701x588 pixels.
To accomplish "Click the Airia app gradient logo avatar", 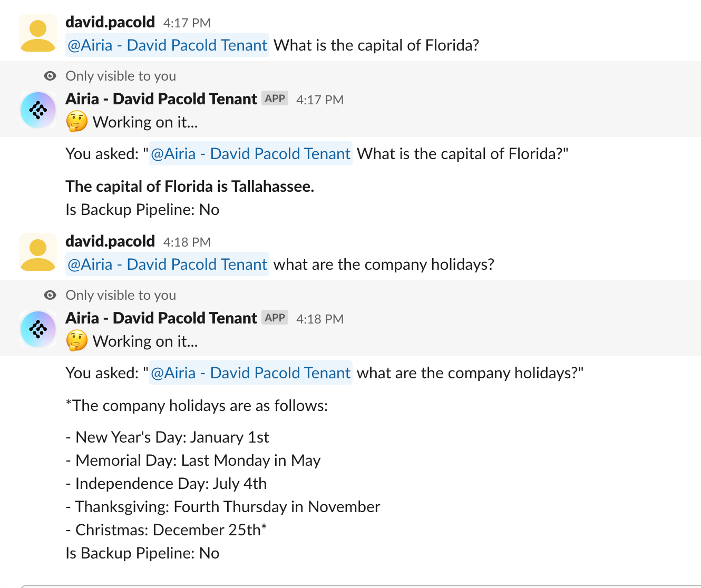I will (x=37, y=110).
